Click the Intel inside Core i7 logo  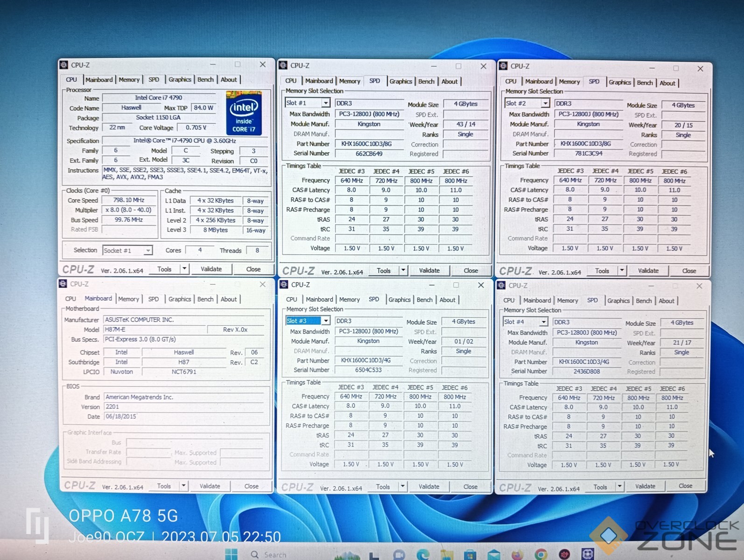pyautogui.click(x=244, y=113)
